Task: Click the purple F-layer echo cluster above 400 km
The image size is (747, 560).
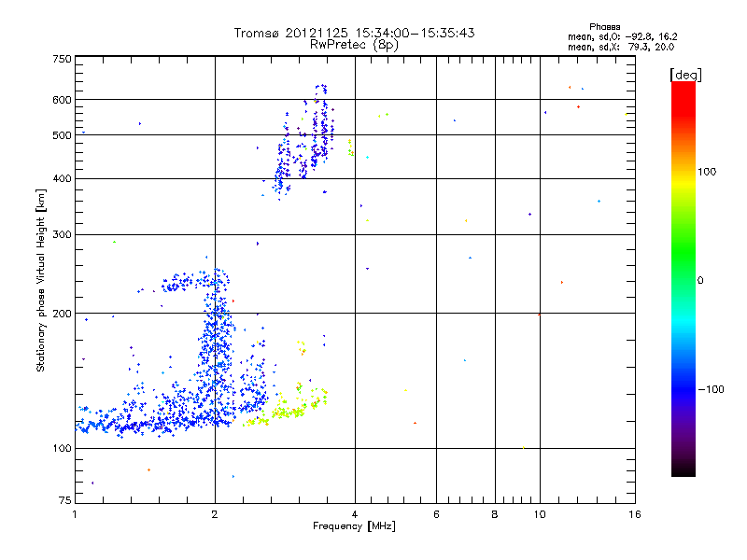Action: pos(304,143)
